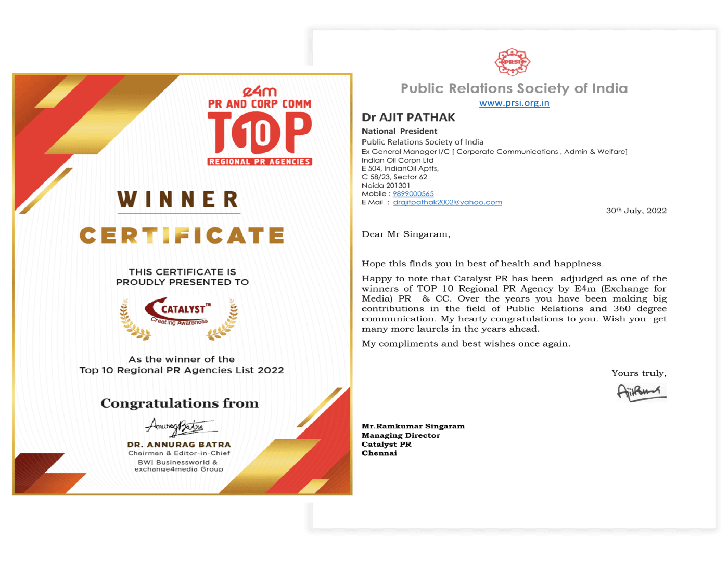Click 'Noida 201301' address line
Viewport: 728px width, 561px height.
tap(386, 186)
